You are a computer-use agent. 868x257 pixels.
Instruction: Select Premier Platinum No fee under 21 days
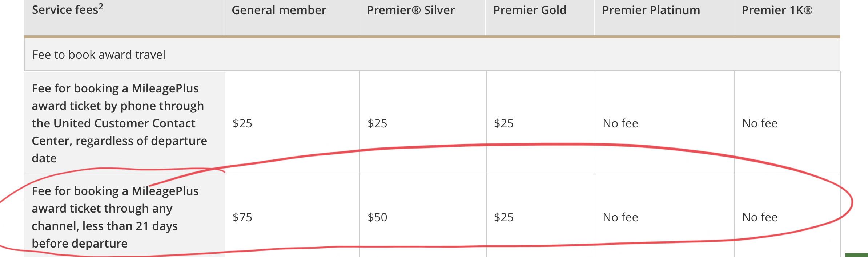tap(620, 217)
